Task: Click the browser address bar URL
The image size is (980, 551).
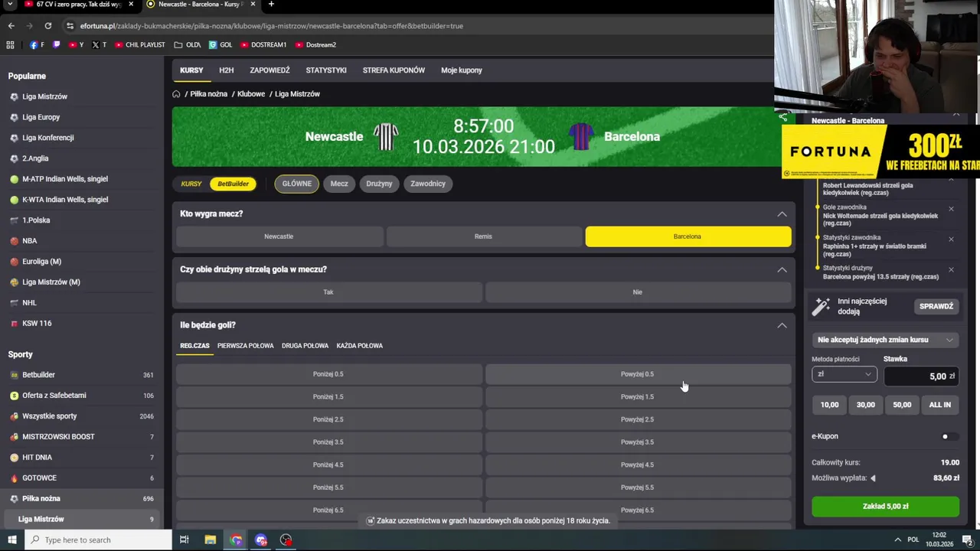Action: click(272, 26)
